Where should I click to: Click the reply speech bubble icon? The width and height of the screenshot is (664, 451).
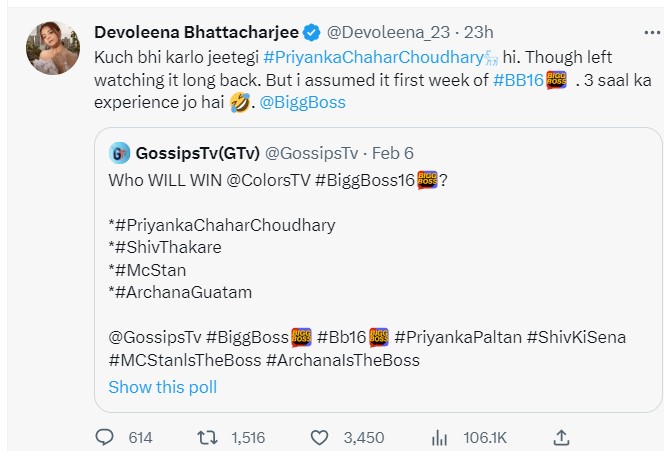click(105, 437)
